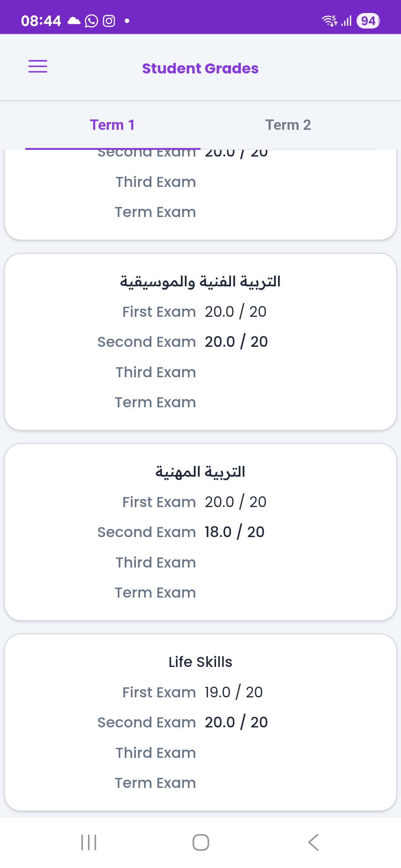Tap the cloud status bar icon
The image size is (401, 868).
[x=74, y=21]
